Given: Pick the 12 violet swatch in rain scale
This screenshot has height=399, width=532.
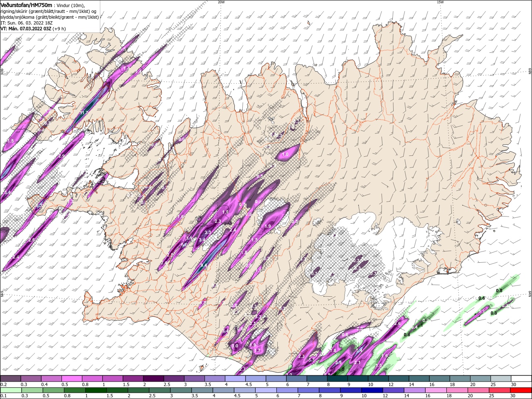Looking at the screenshot, I should [x=393, y=390].
